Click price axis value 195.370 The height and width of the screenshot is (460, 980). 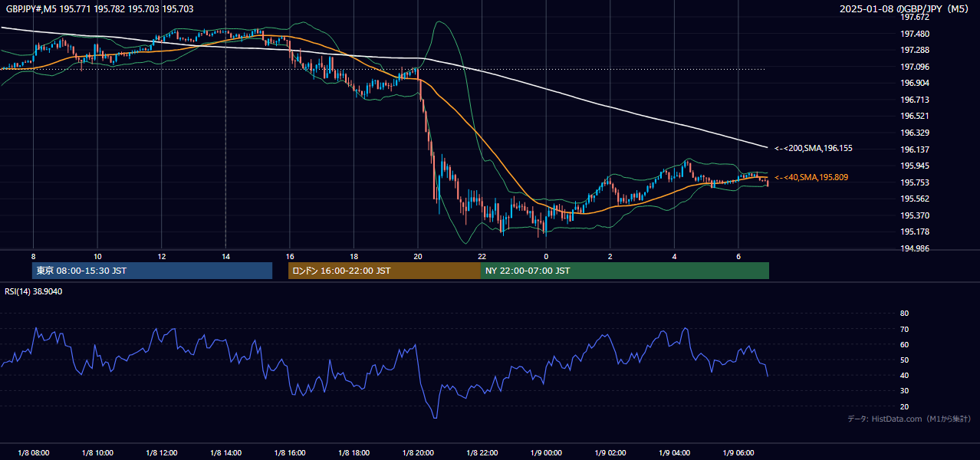pos(915,215)
